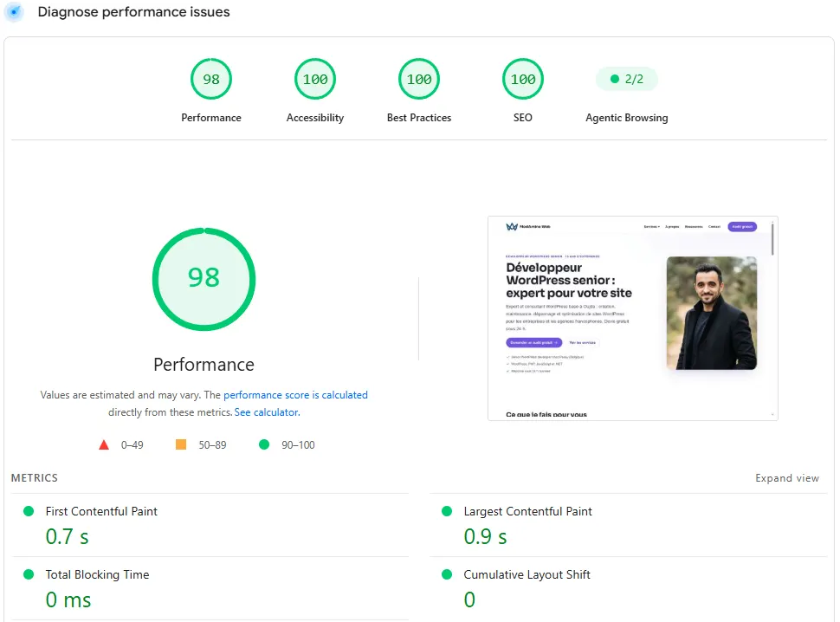Click the orange square 50–89 legend icon
Screen dimensions: 840x622
click(181, 444)
